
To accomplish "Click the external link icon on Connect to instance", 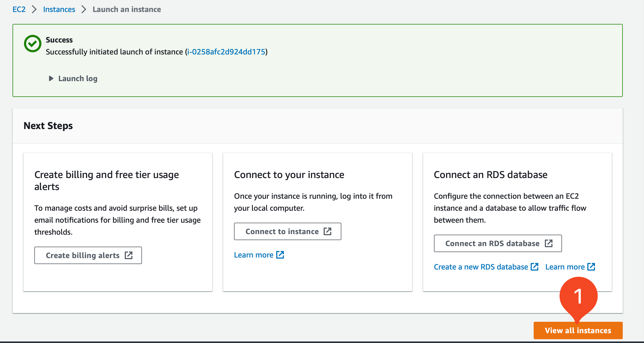I will [x=328, y=231].
